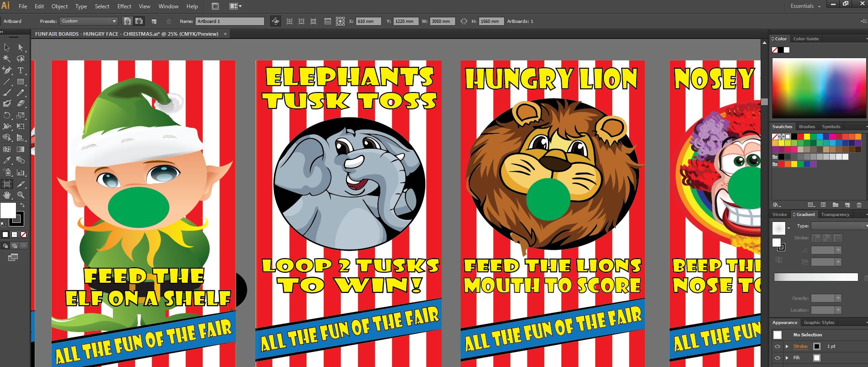Viewport: 868px width, 367px height.
Task: Select the Hand tool
Action: point(7,195)
